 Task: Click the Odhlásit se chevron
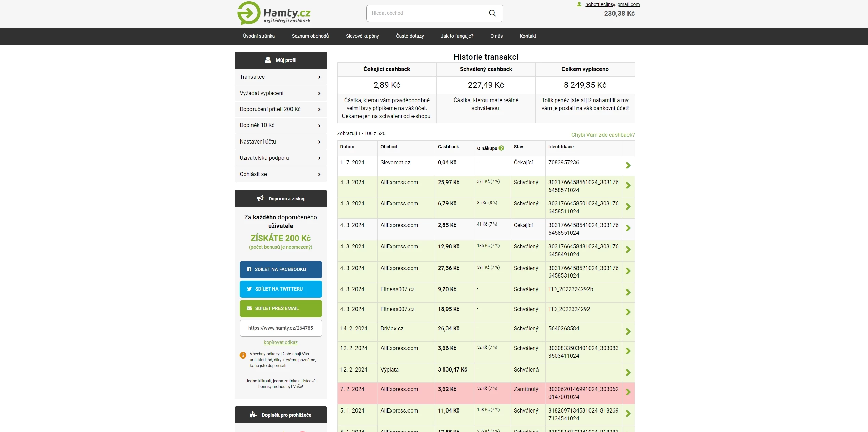click(319, 175)
